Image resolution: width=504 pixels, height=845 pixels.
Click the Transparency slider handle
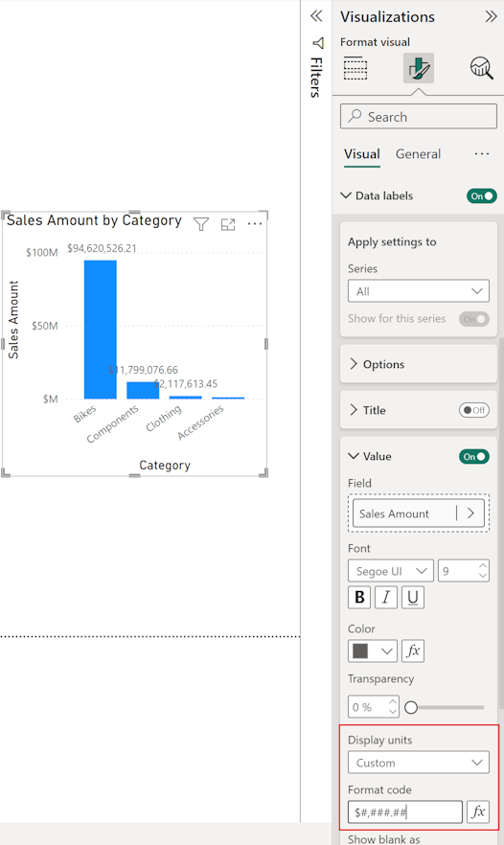(411, 707)
